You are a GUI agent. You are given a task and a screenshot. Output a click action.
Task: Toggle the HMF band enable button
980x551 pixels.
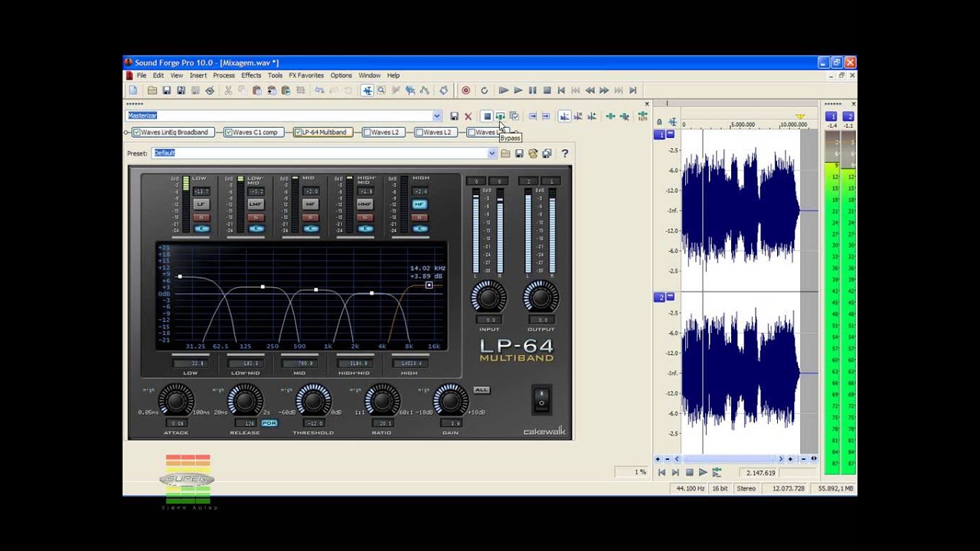365,204
